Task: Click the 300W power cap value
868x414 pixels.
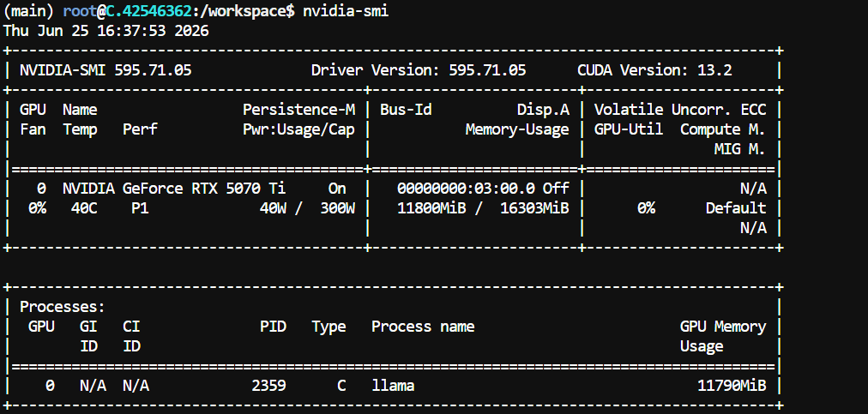Action: pyautogui.click(x=337, y=208)
